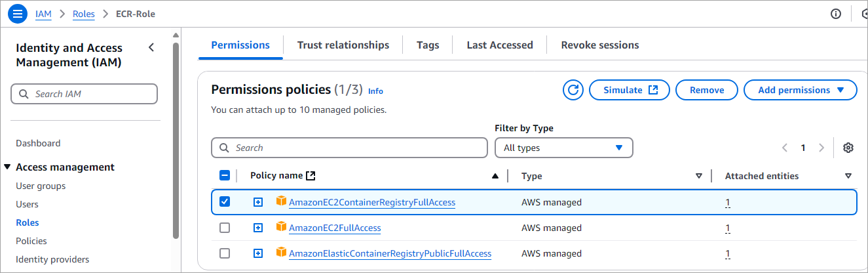Open the Filter by Type dropdown
The width and height of the screenshot is (868, 273).
pos(563,148)
